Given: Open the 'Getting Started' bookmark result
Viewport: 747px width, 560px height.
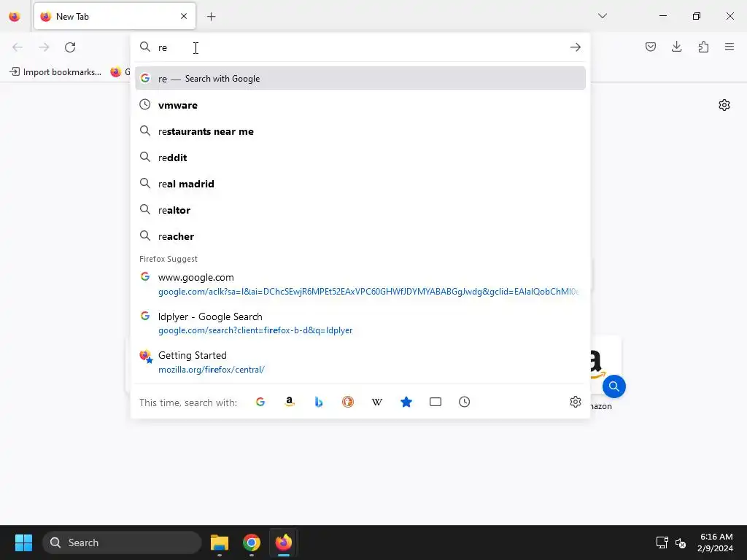Looking at the screenshot, I should click(x=360, y=362).
